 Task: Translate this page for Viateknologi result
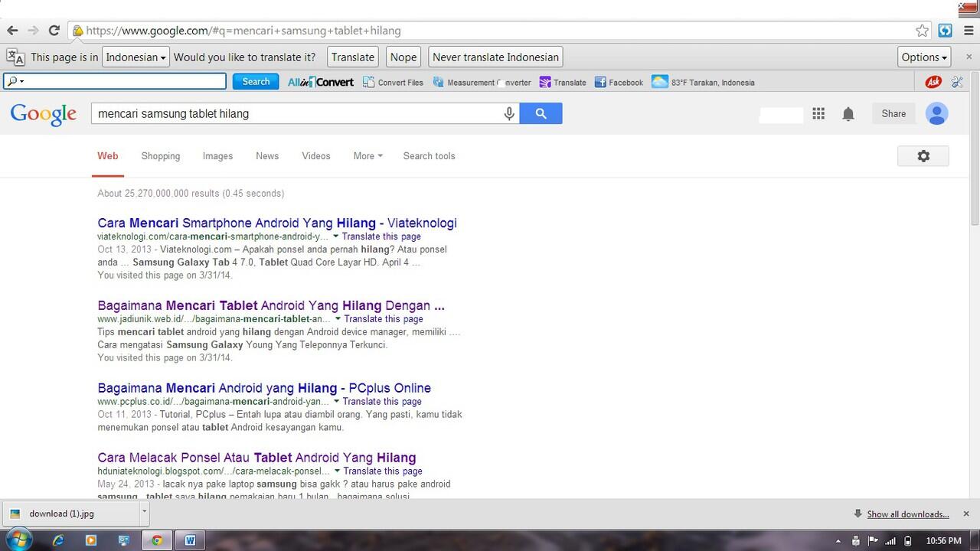click(381, 236)
